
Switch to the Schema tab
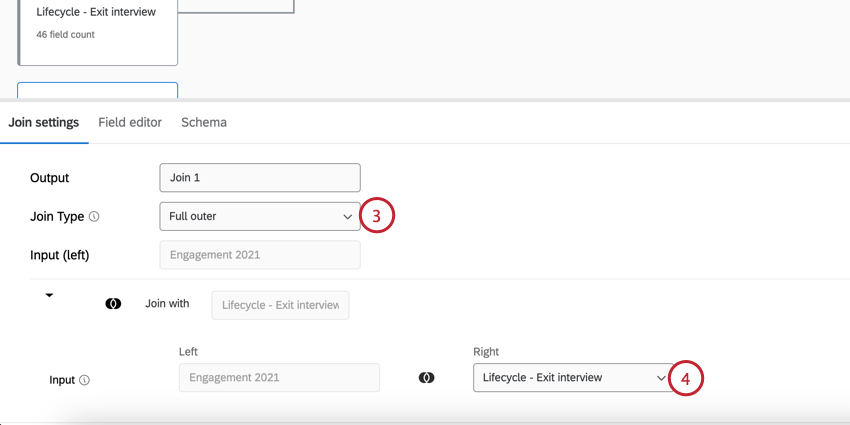[x=204, y=123]
